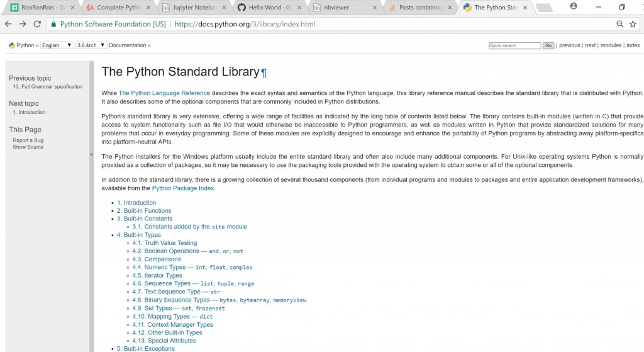Open '4.12. Other Built-in Types' link
Image resolution: width=644 pixels, height=352 pixels.
pyautogui.click(x=167, y=332)
